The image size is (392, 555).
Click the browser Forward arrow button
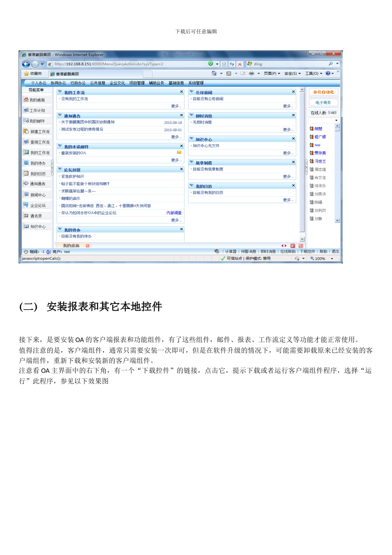pyautogui.click(x=35, y=64)
